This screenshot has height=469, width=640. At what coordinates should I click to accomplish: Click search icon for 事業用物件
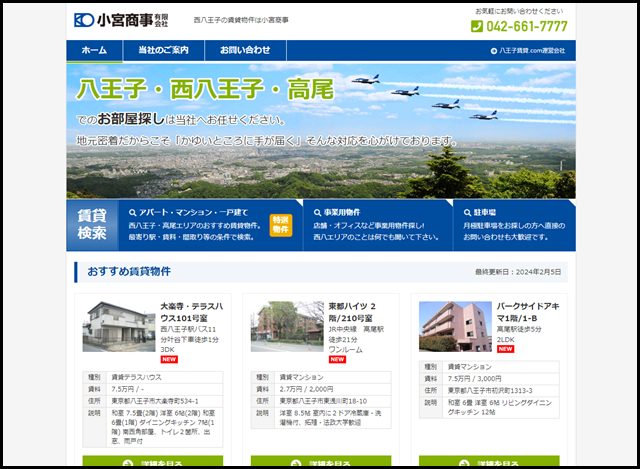tap(317, 213)
